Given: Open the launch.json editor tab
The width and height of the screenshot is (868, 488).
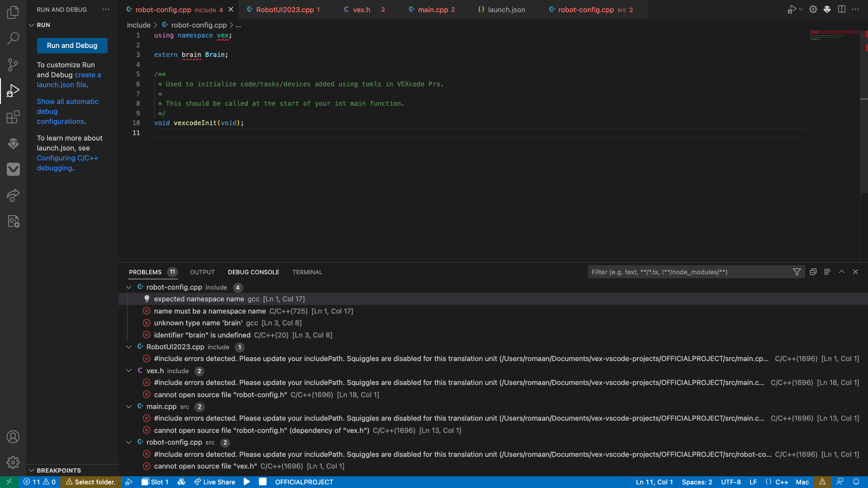Looking at the screenshot, I should (x=506, y=9).
